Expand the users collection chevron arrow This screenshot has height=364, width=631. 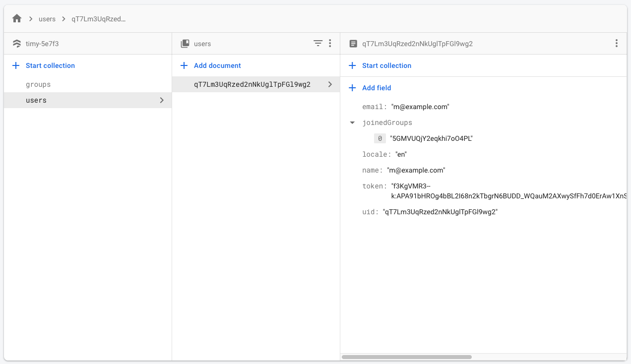point(162,100)
